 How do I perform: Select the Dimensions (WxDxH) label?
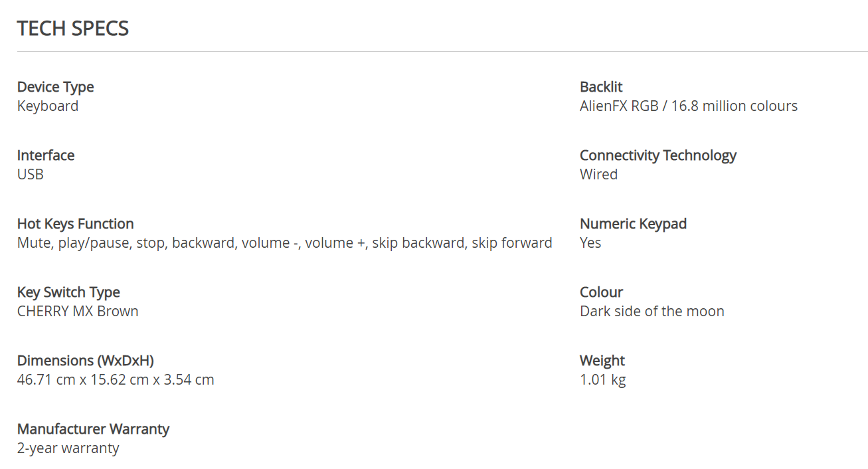tap(86, 361)
